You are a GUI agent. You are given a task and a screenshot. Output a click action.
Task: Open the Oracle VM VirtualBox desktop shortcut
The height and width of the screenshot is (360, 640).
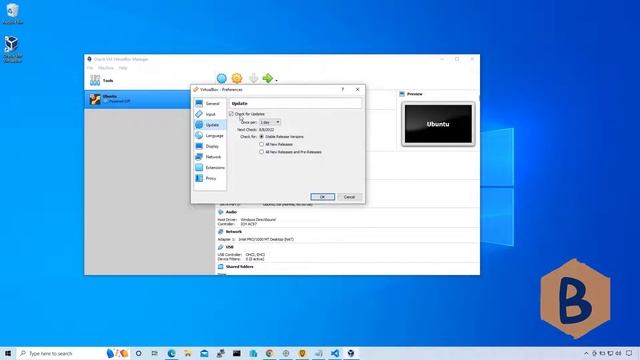tap(12, 49)
